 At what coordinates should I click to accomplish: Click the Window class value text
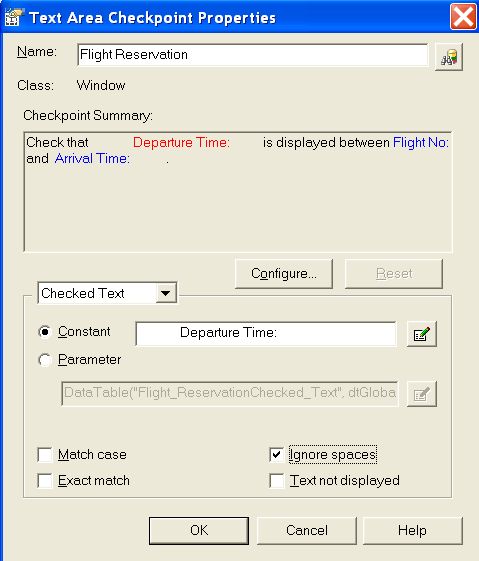(101, 86)
